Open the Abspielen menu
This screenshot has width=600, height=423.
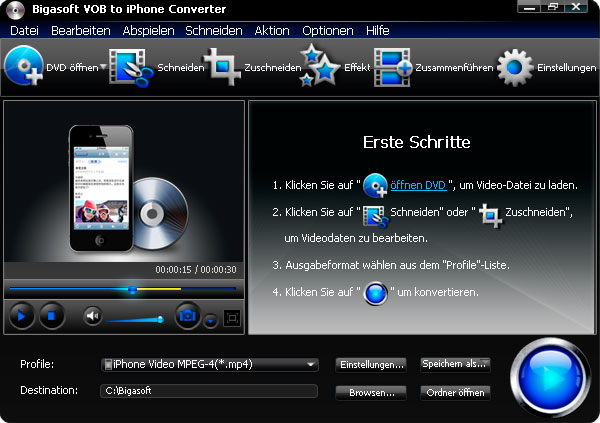(x=148, y=31)
